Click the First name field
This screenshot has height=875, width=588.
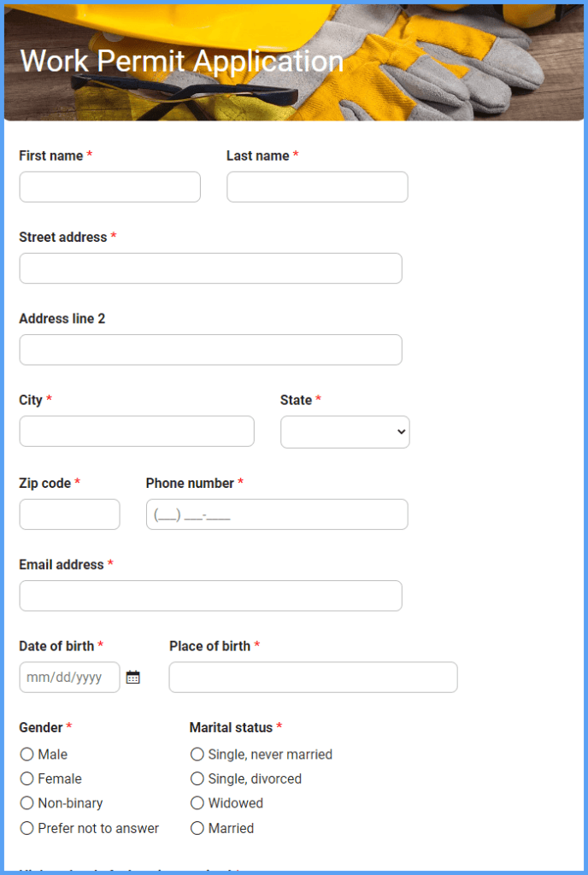pyautogui.click(x=109, y=187)
